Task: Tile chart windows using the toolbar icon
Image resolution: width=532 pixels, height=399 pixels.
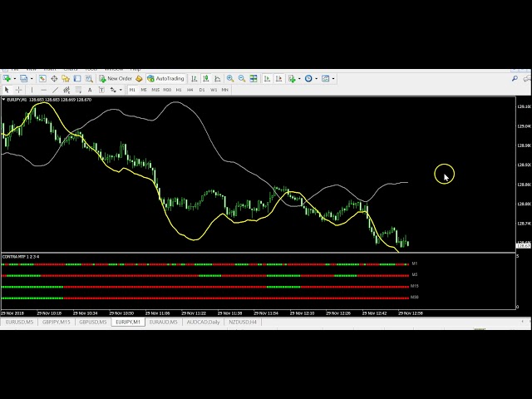Action: pos(254,79)
